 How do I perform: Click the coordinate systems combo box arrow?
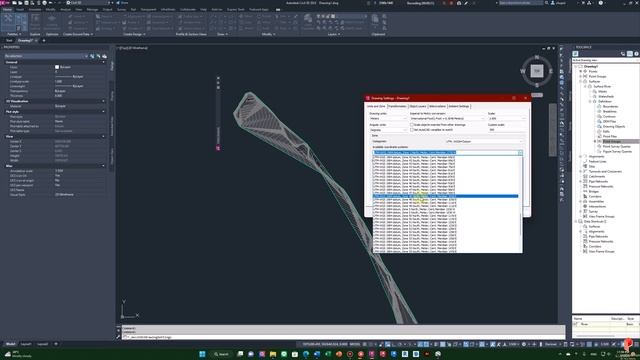click(520, 153)
